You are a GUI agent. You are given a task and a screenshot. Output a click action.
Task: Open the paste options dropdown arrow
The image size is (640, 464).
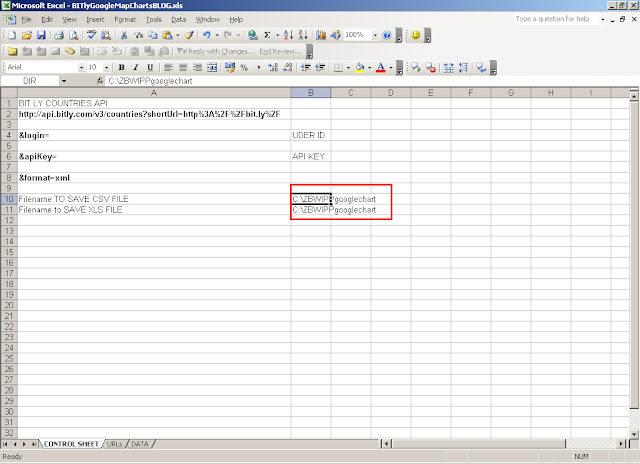point(178,35)
